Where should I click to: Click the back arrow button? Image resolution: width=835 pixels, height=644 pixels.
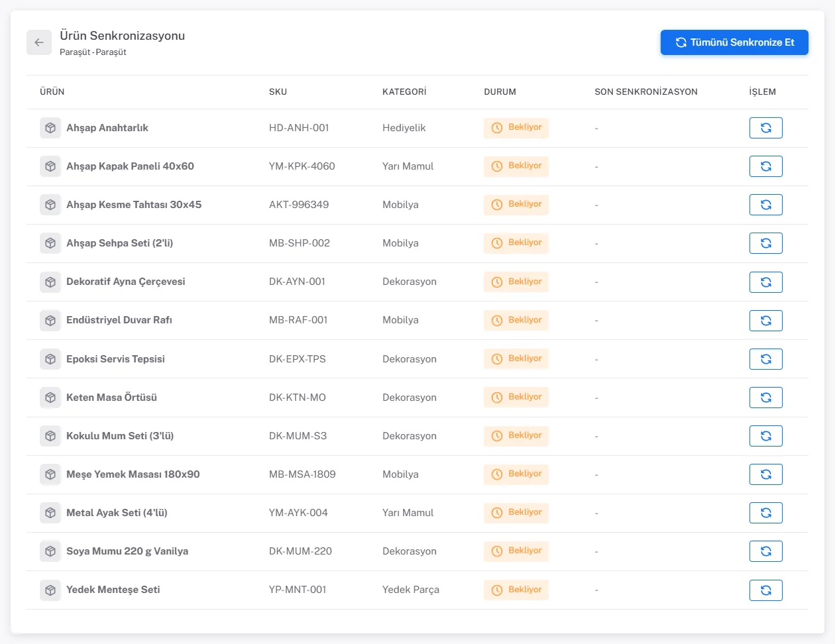tap(39, 42)
